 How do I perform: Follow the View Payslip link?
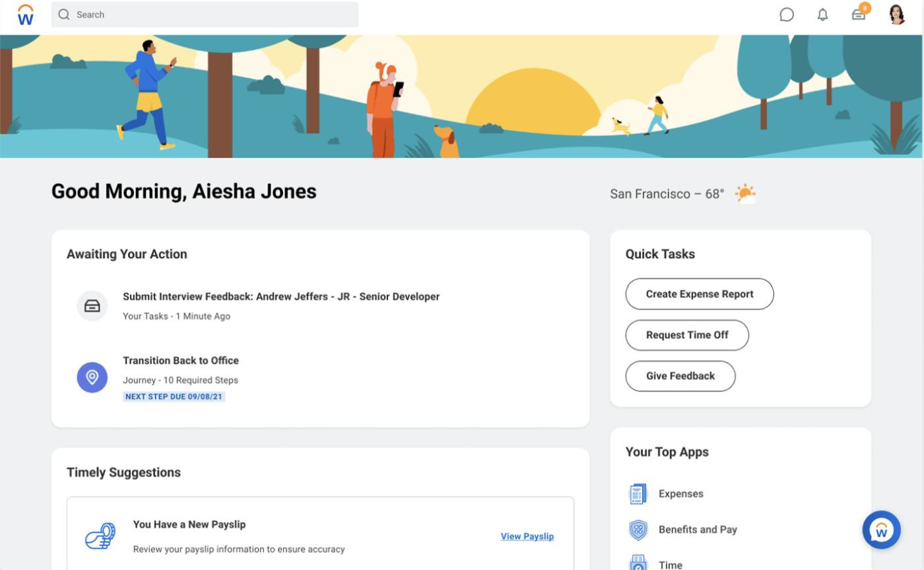click(x=527, y=536)
